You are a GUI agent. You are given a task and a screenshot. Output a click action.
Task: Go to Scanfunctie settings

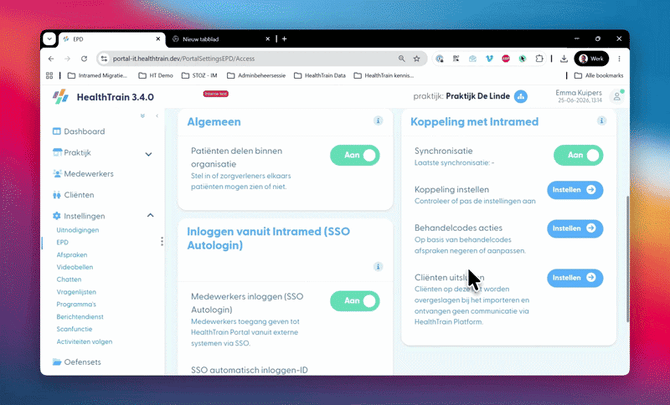point(74,329)
